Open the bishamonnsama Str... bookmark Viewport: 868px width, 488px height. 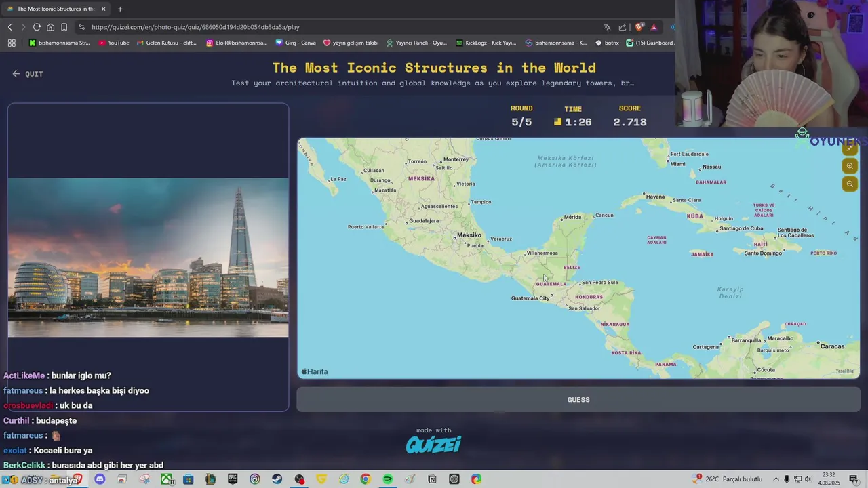pyautogui.click(x=59, y=43)
